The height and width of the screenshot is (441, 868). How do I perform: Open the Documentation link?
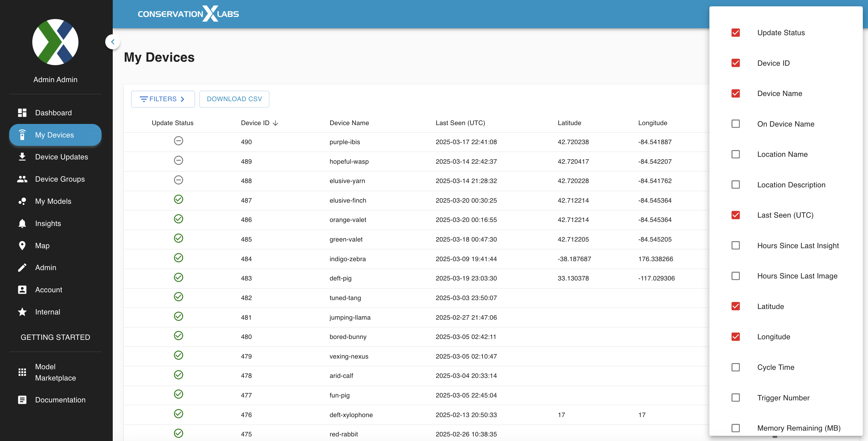pos(60,400)
